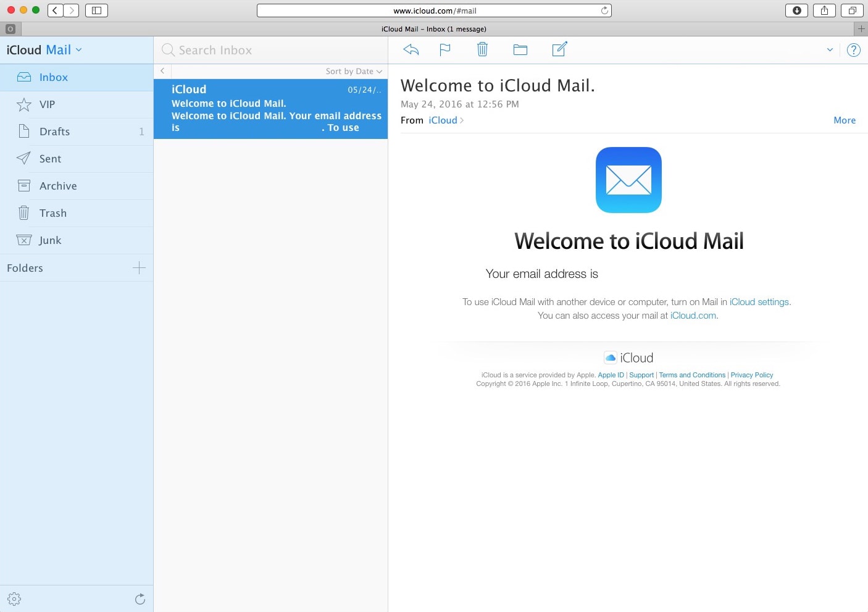Viewport: 868px width, 612px height.
Task: Click the Folders section header
Action: (x=25, y=268)
